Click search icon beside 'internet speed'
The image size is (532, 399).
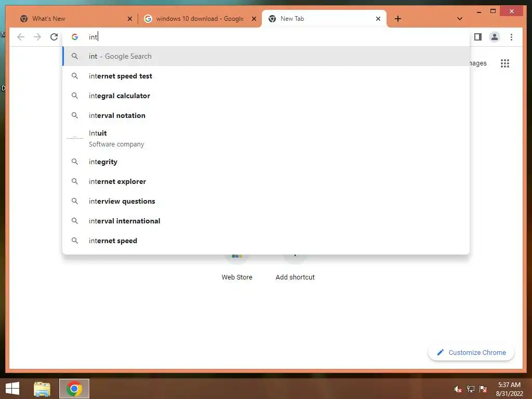tap(75, 241)
